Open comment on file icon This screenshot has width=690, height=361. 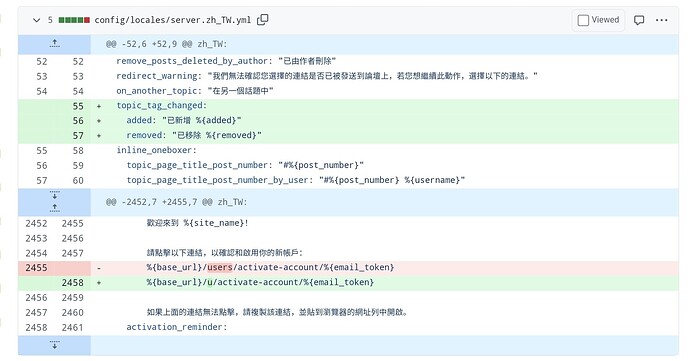639,20
